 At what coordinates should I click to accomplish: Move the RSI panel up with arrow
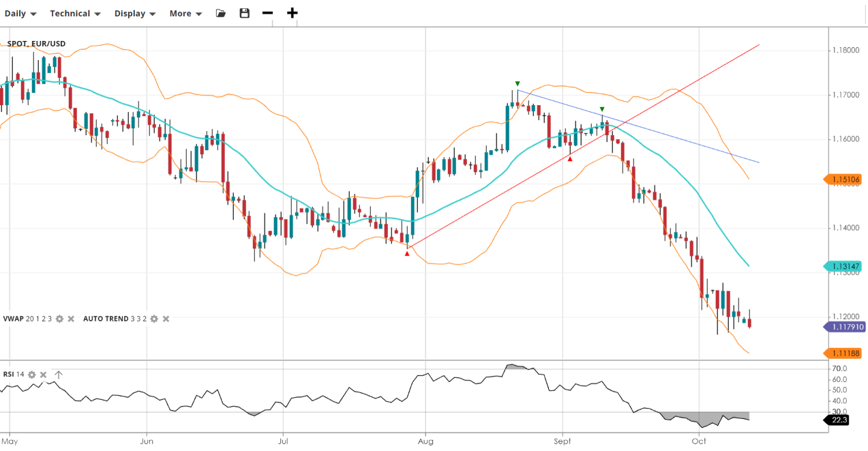pyautogui.click(x=59, y=375)
